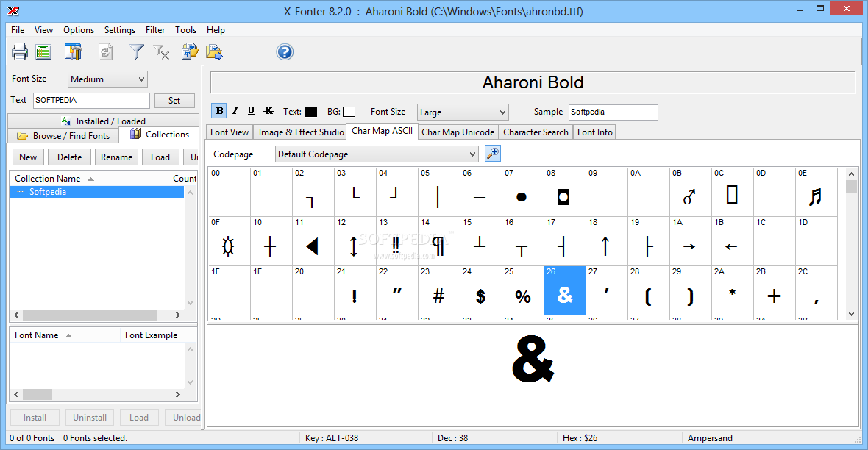Toggle Strikethrough formatting button
This screenshot has height=450, width=868.
coord(268,111)
